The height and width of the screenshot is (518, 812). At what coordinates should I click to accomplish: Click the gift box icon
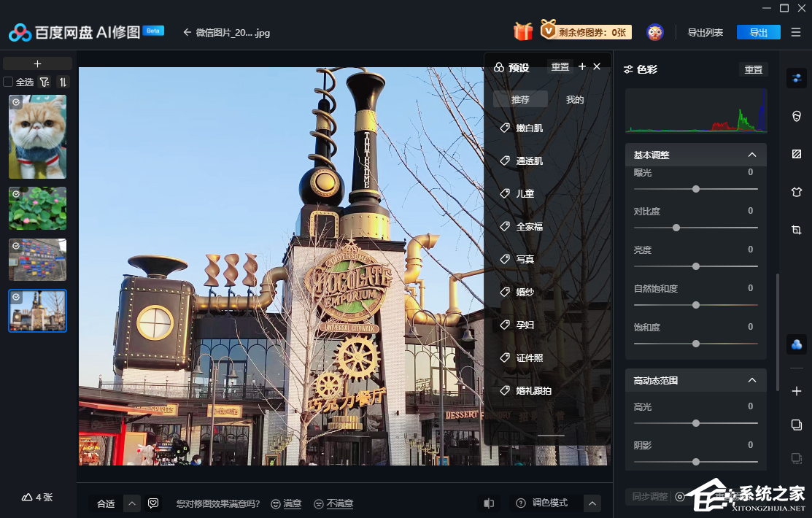point(523,32)
